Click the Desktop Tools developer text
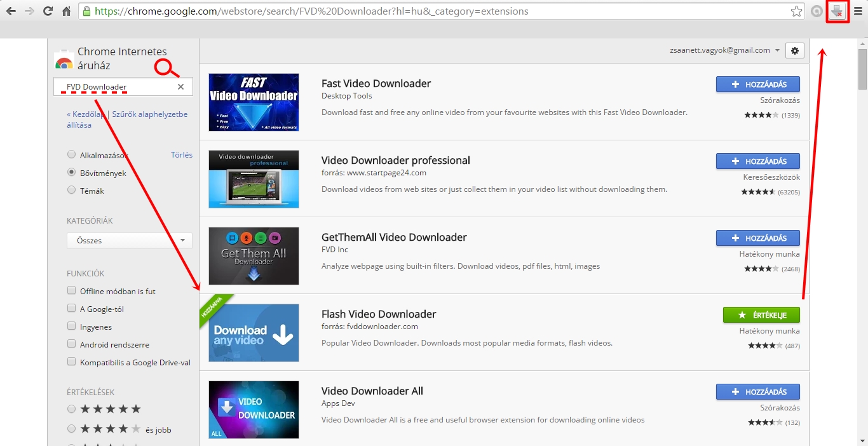Image resolution: width=868 pixels, height=446 pixels. [x=347, y=96]
